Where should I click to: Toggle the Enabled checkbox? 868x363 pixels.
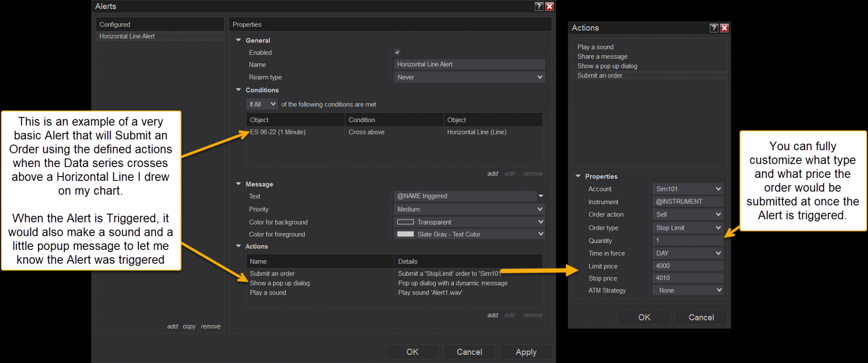click(397, 53)
